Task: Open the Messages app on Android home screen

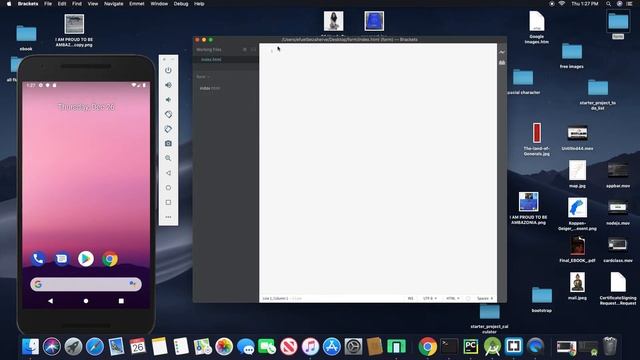Action: point(62,259)
